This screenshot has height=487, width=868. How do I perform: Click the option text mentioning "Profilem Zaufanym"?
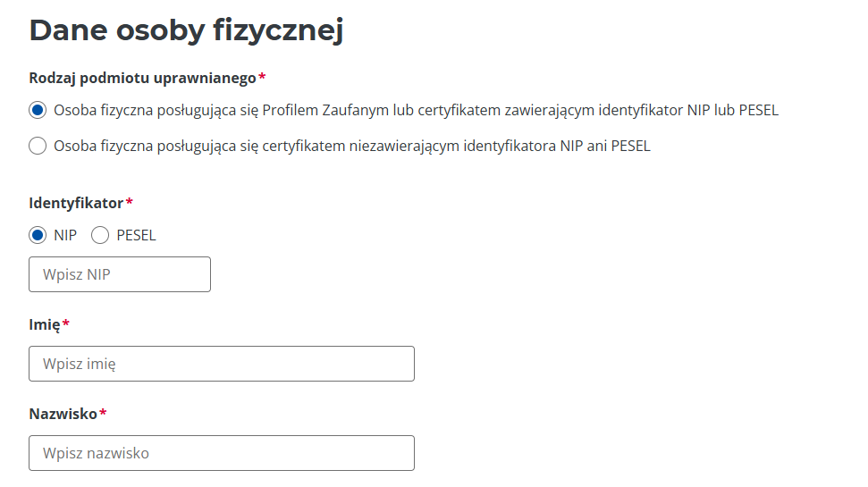click(416, 111)
